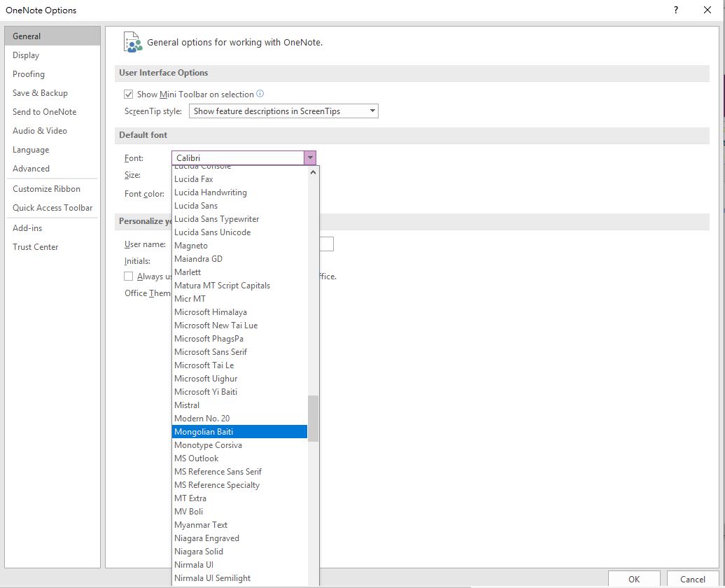Select Niagara Solid font
The width and height of the screenshot is (725, 588).
click(239, 552)
